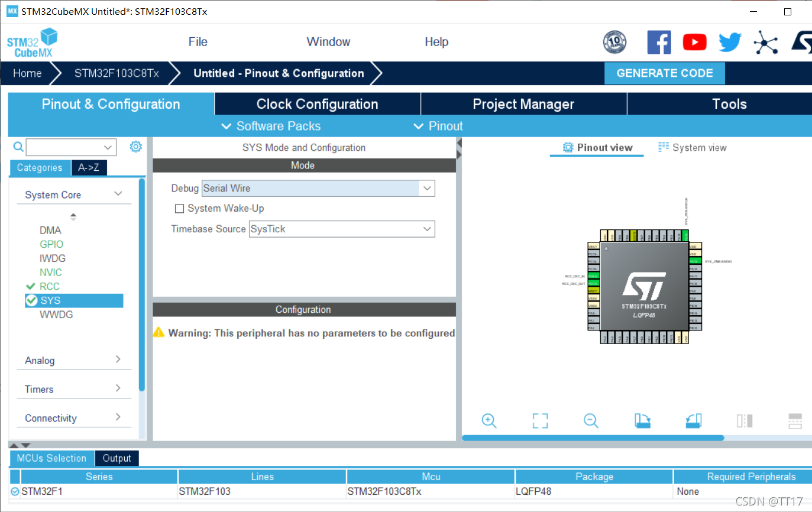This screenshot has width=812, height=512.
Task: Click the horizontal flip (split rows) icon
Action: click(x=795, y=420)
